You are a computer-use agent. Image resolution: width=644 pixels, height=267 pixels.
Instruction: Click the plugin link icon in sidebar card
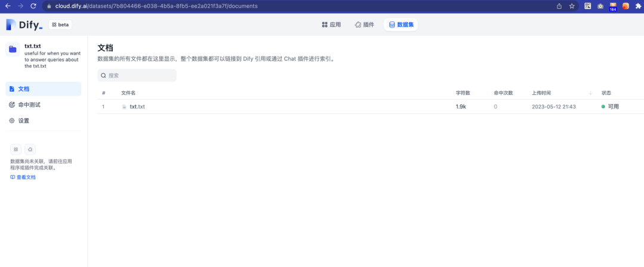click(30, 149)
